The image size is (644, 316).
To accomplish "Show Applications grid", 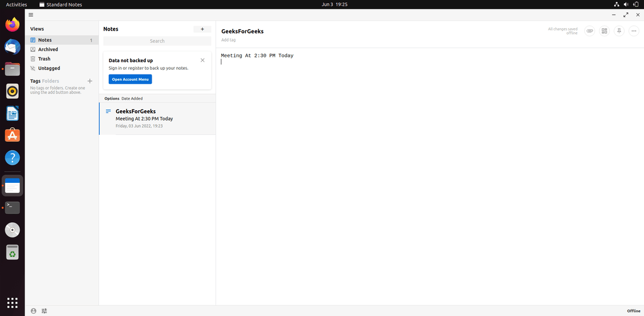I will pyautogui.click(x=12, y=303).
